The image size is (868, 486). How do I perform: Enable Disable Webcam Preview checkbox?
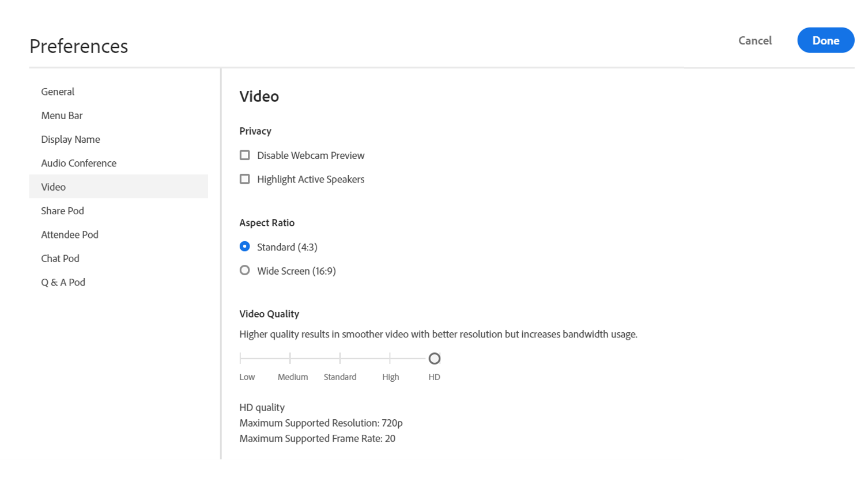point(245,155)
